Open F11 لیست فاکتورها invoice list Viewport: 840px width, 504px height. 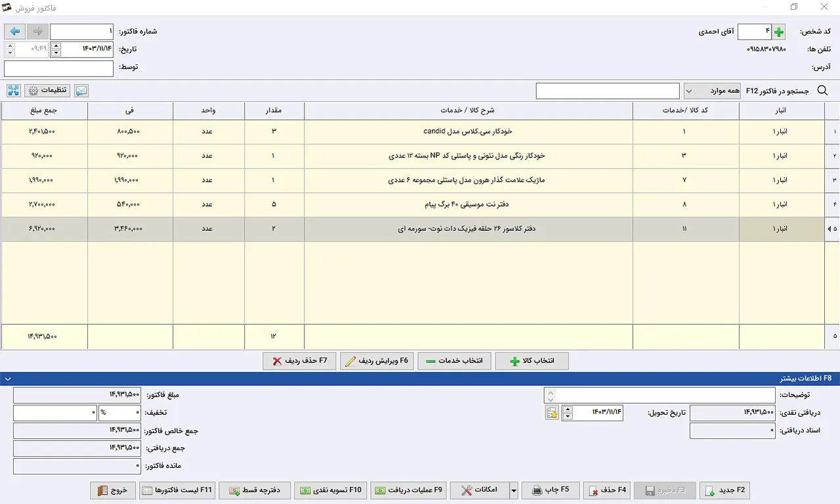coord(177,490)
